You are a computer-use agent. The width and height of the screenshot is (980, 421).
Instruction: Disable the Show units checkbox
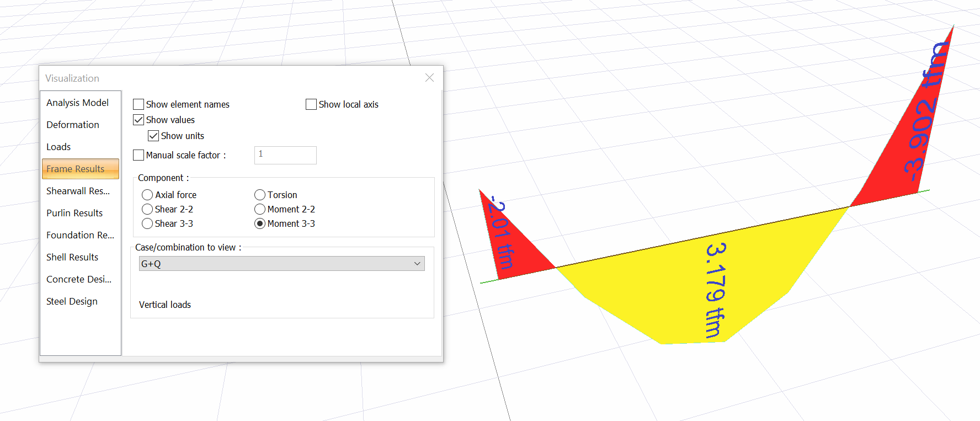(x=153, y=136)
